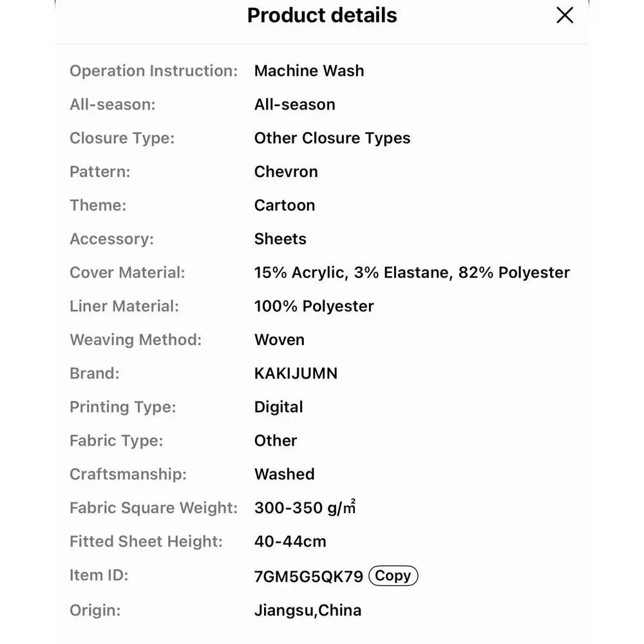Click the Cover Material composition text
The image size is (644, 644).
click(412, 272)
